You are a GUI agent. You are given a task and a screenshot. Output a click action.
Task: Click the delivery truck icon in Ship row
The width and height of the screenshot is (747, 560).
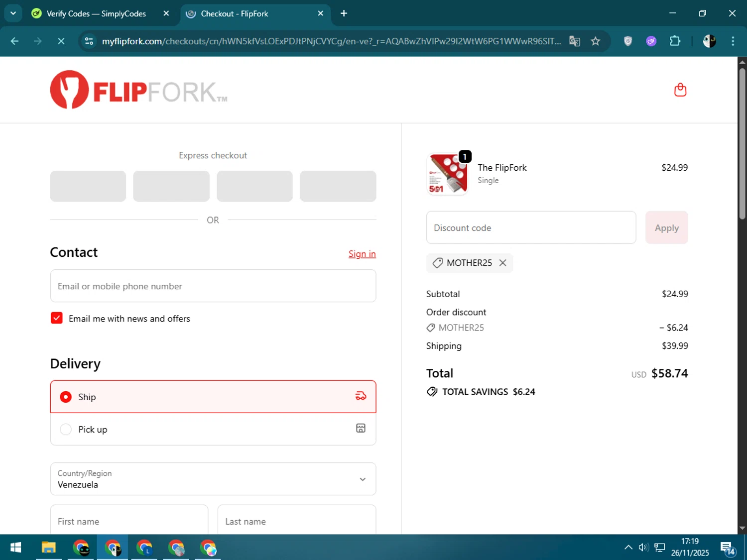click(361, 396)
